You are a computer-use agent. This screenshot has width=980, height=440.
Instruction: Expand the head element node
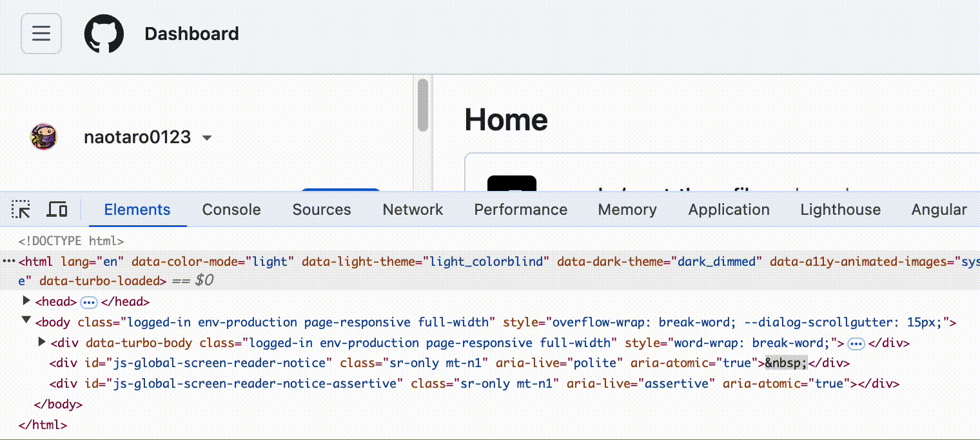pos(26,301)
